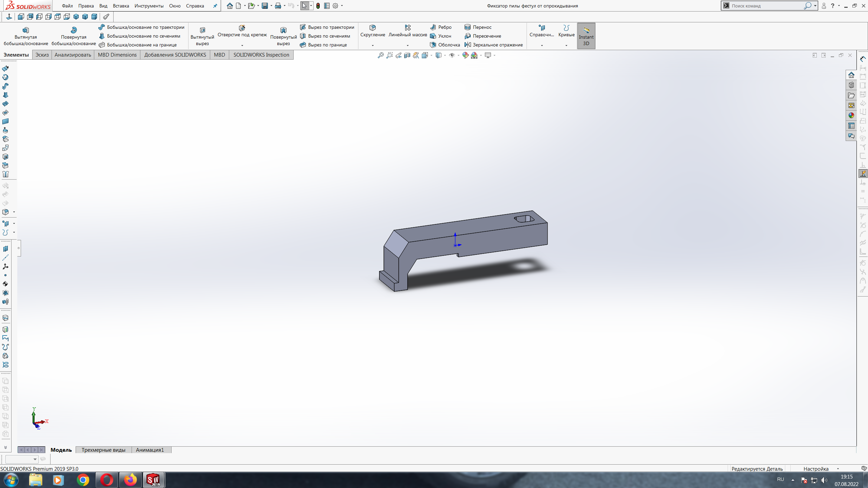Expand the Повернутый вырез dropdown

coord(283,47)
